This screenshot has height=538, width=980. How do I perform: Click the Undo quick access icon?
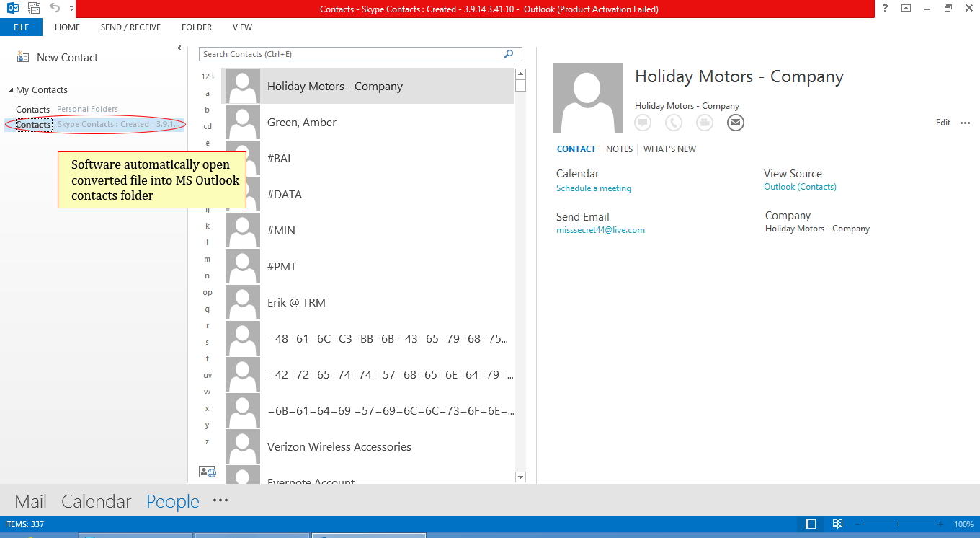55,9
